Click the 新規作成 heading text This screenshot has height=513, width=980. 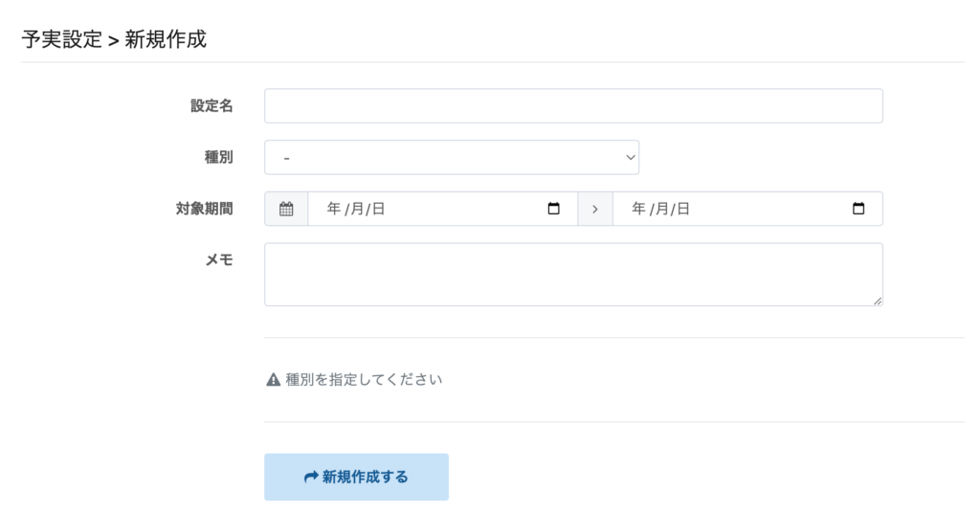[166, 39]
